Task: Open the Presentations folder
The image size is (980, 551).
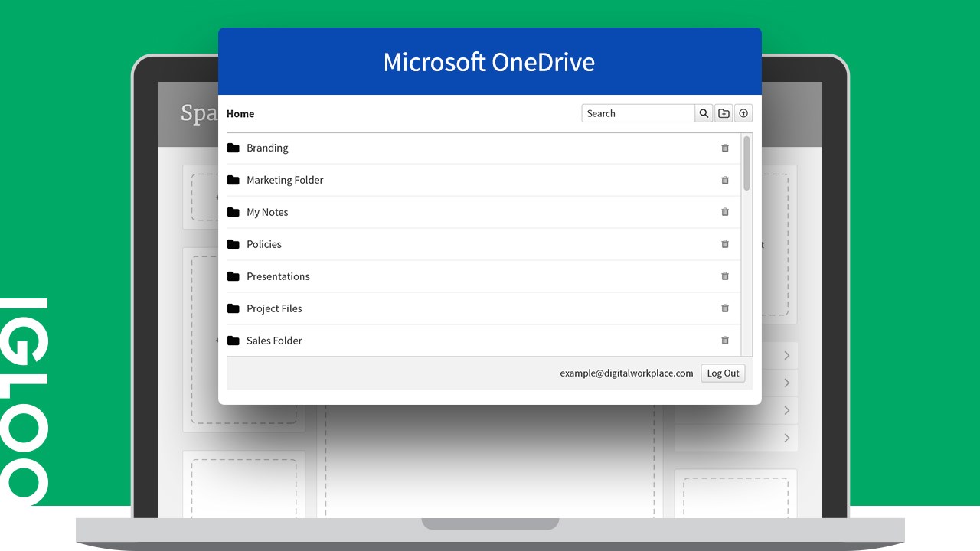Action: click(x=278, y=276)
